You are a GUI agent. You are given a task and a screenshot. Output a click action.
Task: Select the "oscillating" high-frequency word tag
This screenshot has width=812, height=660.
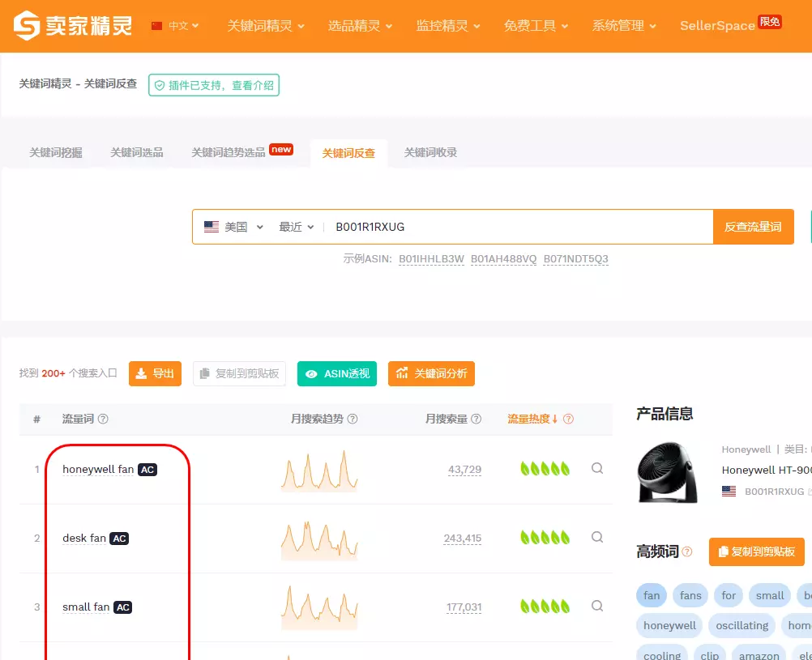click(x=742, y=626)
